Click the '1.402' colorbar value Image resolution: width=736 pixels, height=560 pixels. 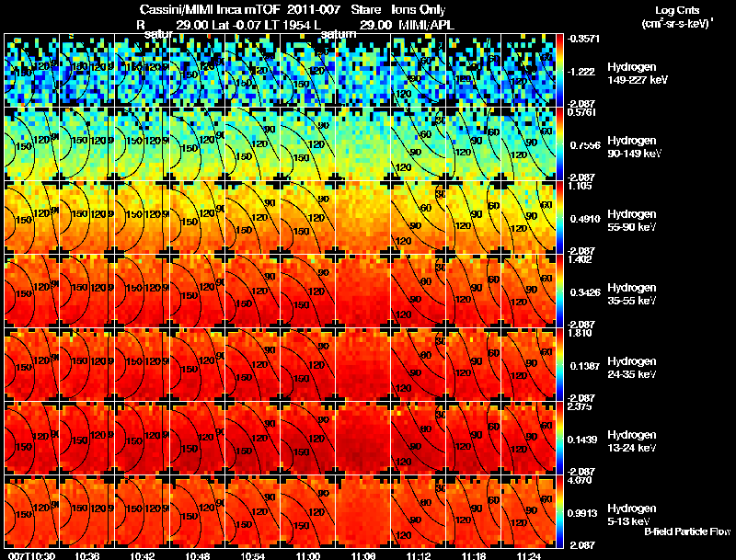pos(580,259)
